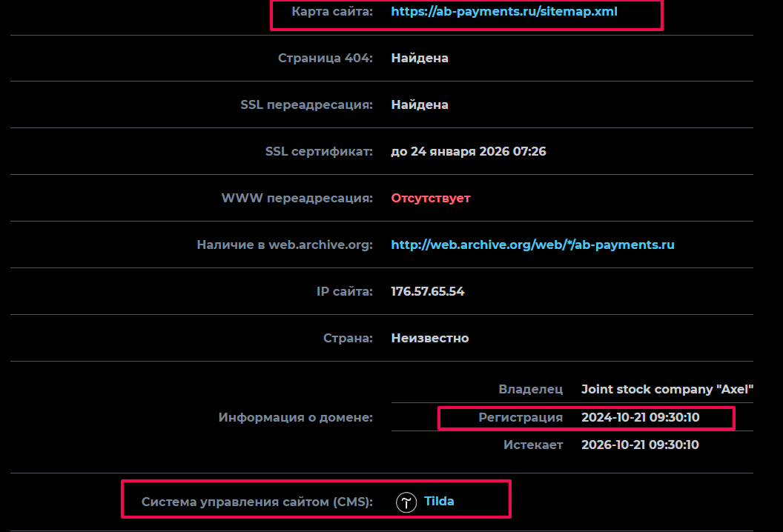The image size is (783, 532).
Task: Click the 'Страница 404' field label
Action: coord(326,57)
